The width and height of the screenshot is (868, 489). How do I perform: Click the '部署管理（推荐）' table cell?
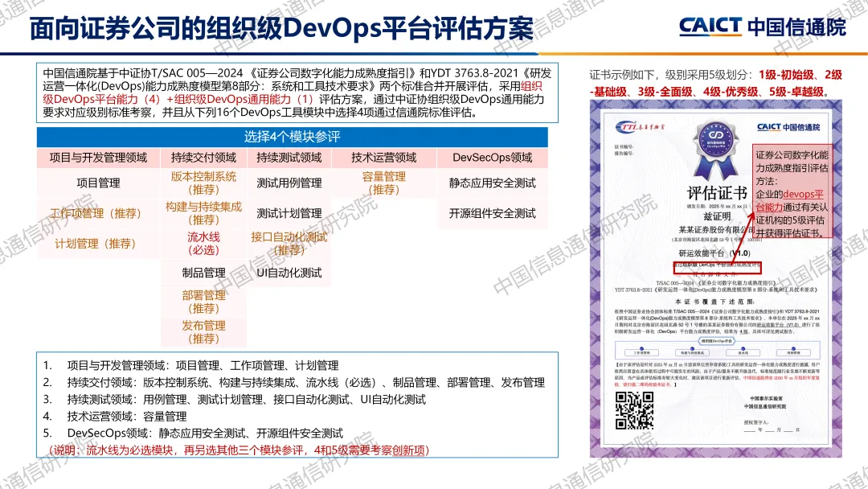203,302
